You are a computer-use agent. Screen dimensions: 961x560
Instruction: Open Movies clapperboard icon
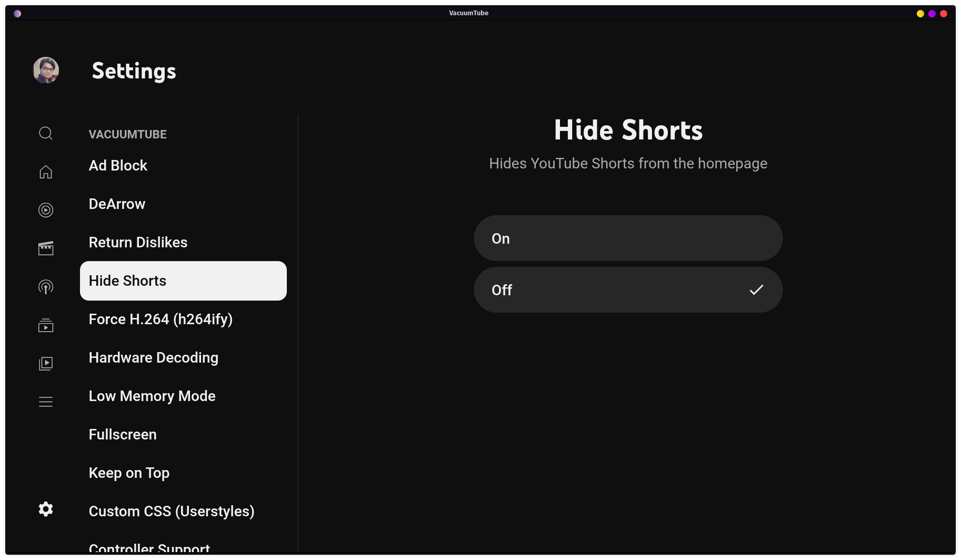46,248
